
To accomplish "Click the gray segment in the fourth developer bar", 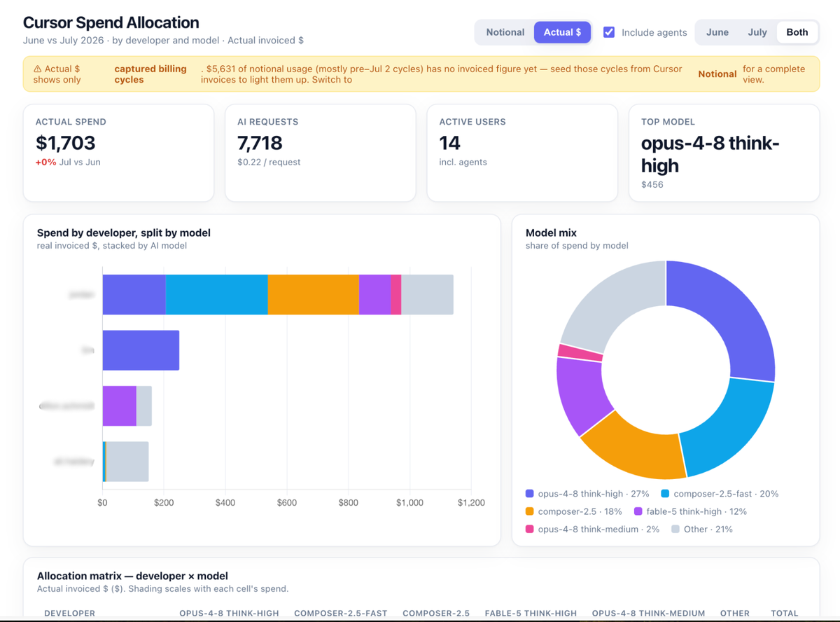I will click(x=127, y=462).
